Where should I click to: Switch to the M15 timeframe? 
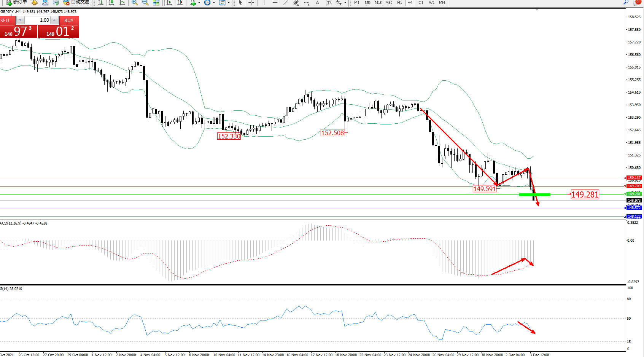pos(378,3)
